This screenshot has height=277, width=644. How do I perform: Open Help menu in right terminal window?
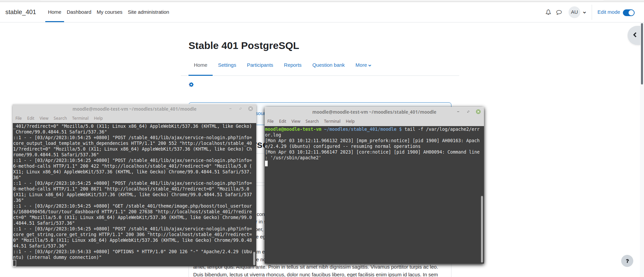pyautogui.click(x=350, y=121)
